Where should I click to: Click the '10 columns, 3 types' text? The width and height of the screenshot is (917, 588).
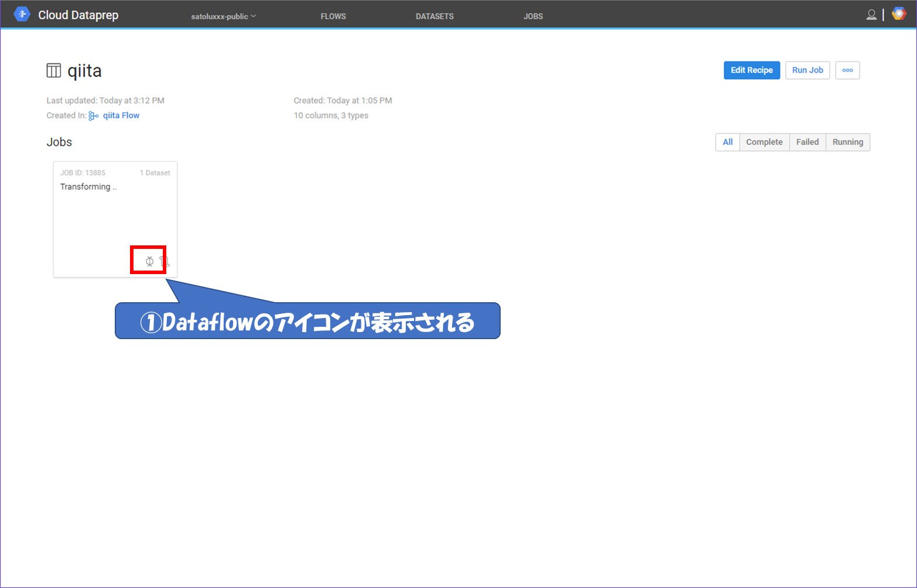331,115
